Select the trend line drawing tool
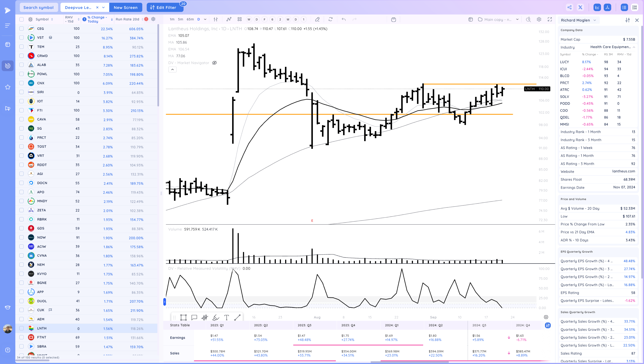This screenshot has width=644, height=364. pos(237,317)
